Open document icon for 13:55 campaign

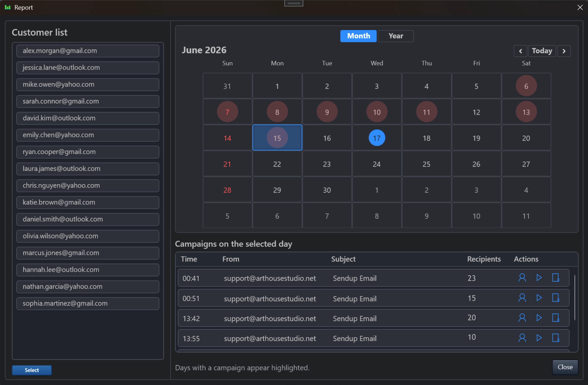coord(556,338)
